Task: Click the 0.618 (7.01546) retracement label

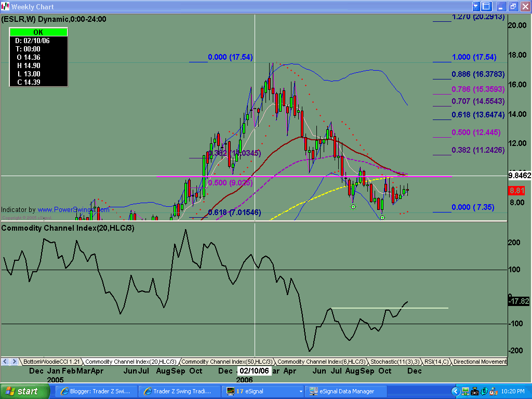Action: pos(234,212)
